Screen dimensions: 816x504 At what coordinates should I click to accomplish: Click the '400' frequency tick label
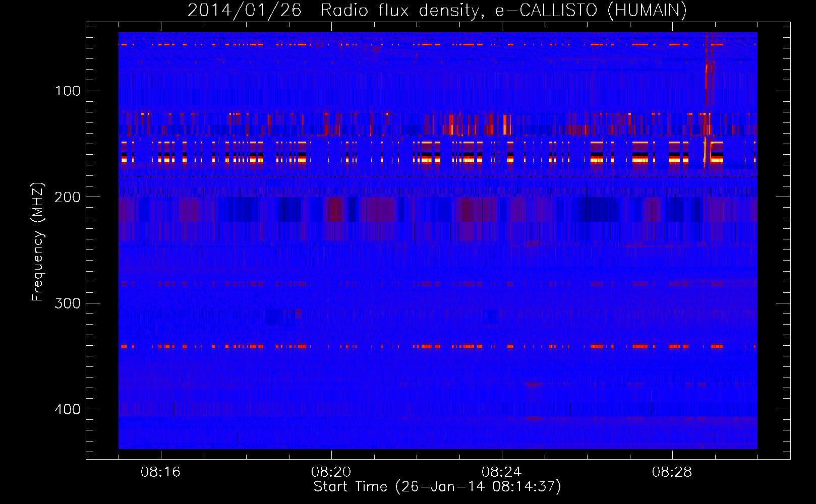[68, 409]
